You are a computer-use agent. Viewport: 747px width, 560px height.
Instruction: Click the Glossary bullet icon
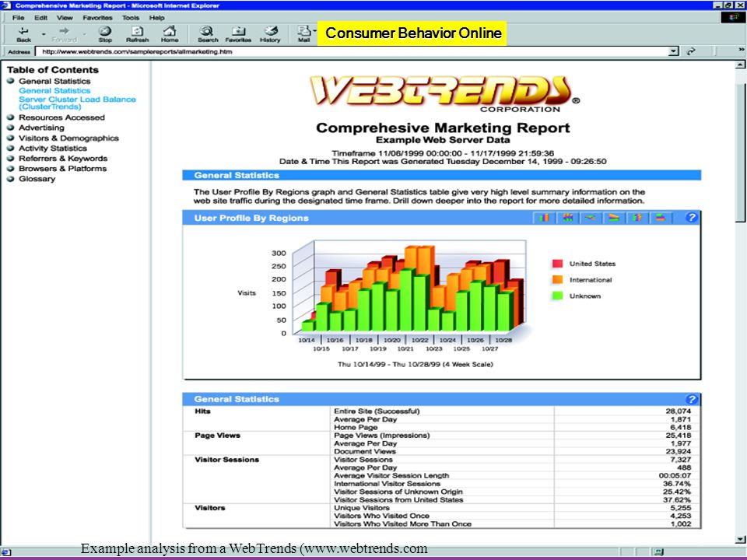click(10, 179)
